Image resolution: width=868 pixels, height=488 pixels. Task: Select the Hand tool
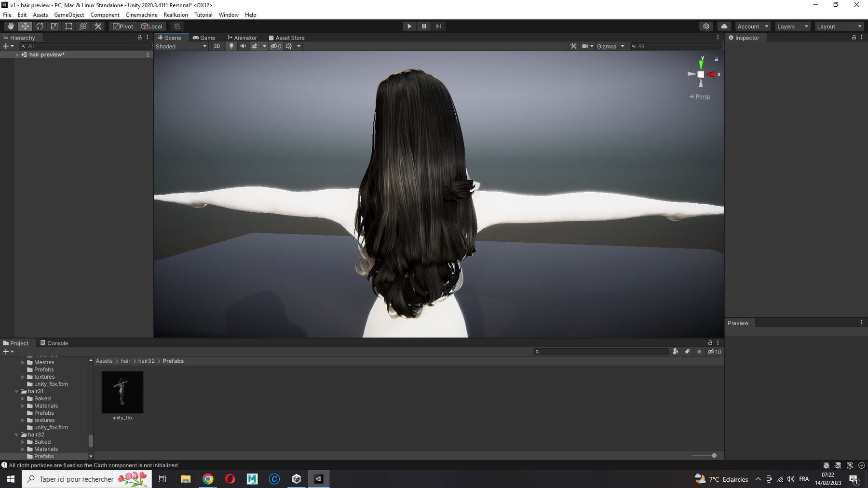pyautogui.click(x=11, y=26)
